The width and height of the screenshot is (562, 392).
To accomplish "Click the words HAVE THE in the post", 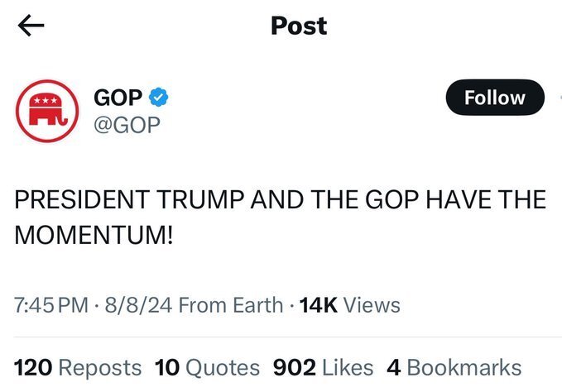I will tap(486, 199).
